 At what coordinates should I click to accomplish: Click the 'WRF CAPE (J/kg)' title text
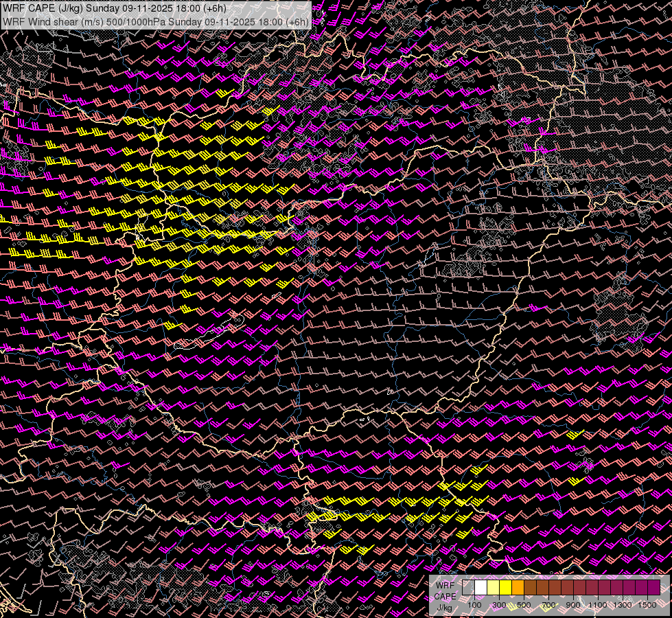pyautogui.click(x=43, y=8)
